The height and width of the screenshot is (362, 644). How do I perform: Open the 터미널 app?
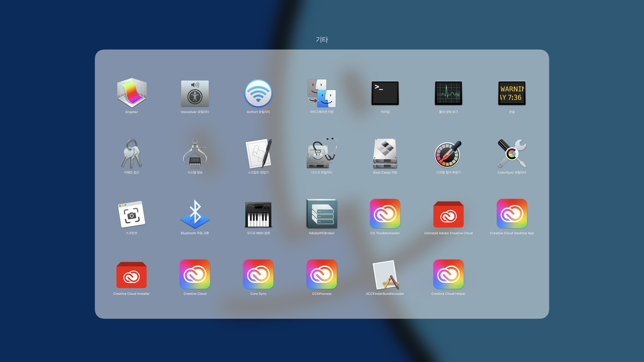point(385,93)
